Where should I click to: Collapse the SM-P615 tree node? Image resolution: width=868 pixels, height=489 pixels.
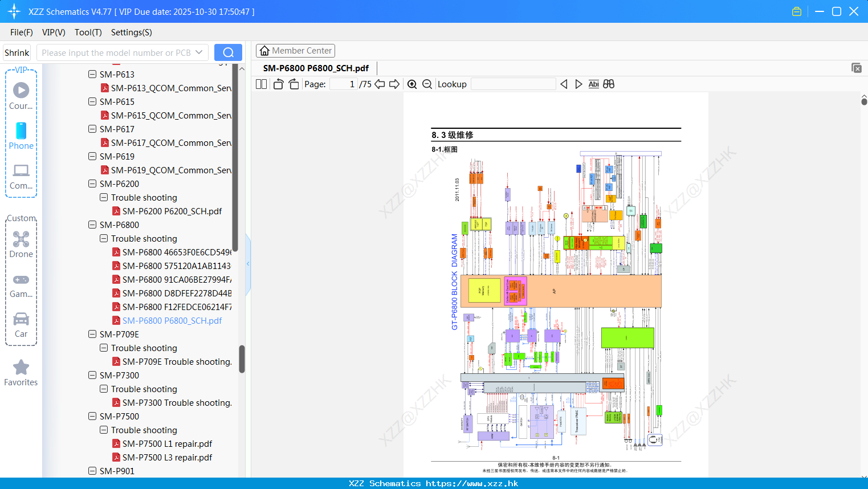point(92,101)
